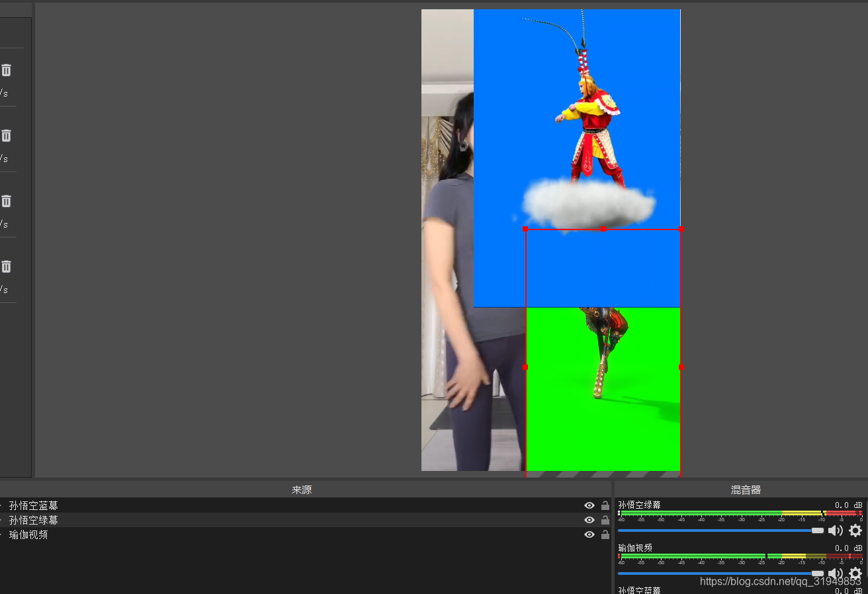Adjust the 瑜伽视频 volume slider
Screen dimensions: 868x594
721,573
